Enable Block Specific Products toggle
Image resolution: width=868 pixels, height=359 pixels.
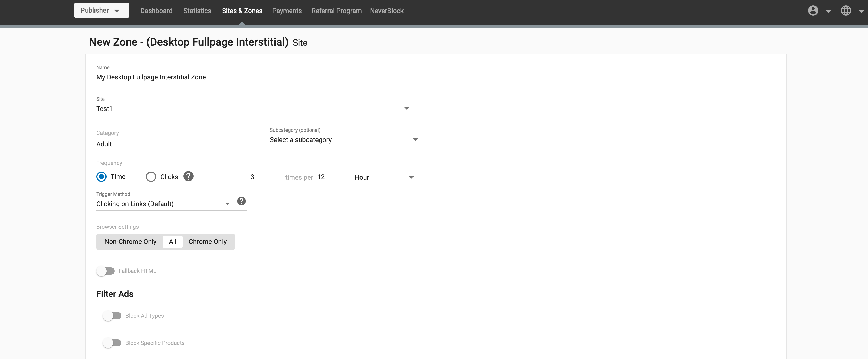[112, 343]
